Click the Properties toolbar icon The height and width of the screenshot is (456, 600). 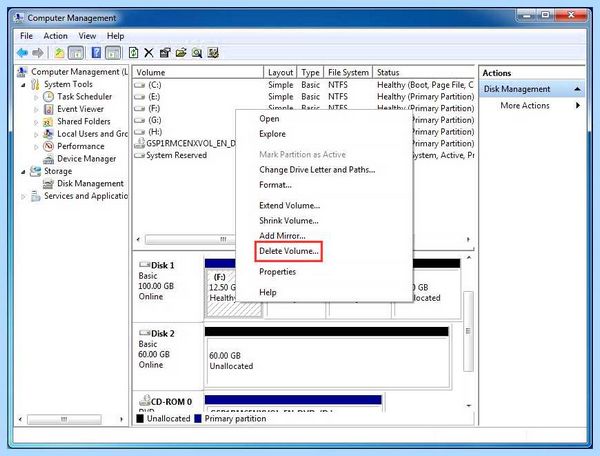coord(165,52)
